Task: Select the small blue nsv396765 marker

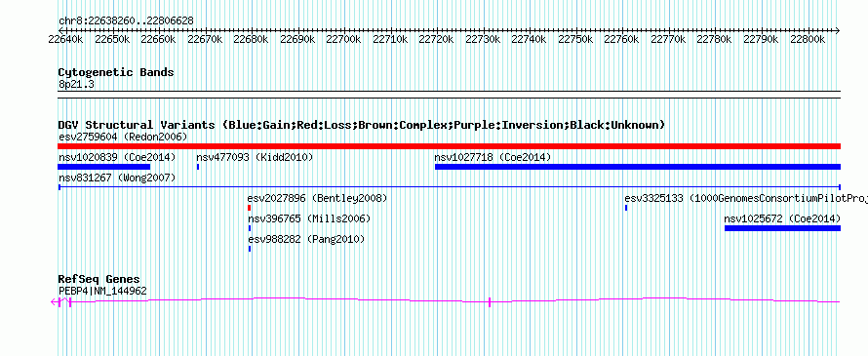Action: click(x=249, y=228)
